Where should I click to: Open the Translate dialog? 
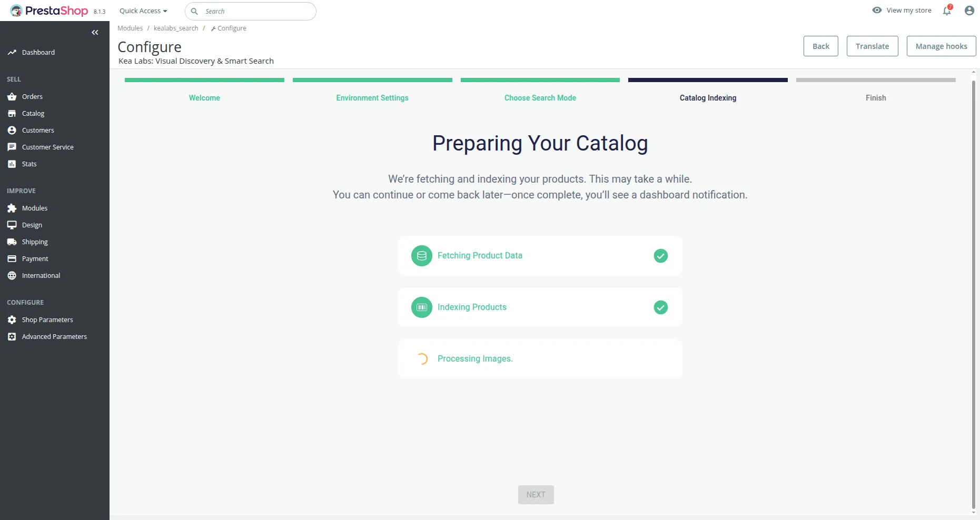pyautogui.click(x=872, y=46)
